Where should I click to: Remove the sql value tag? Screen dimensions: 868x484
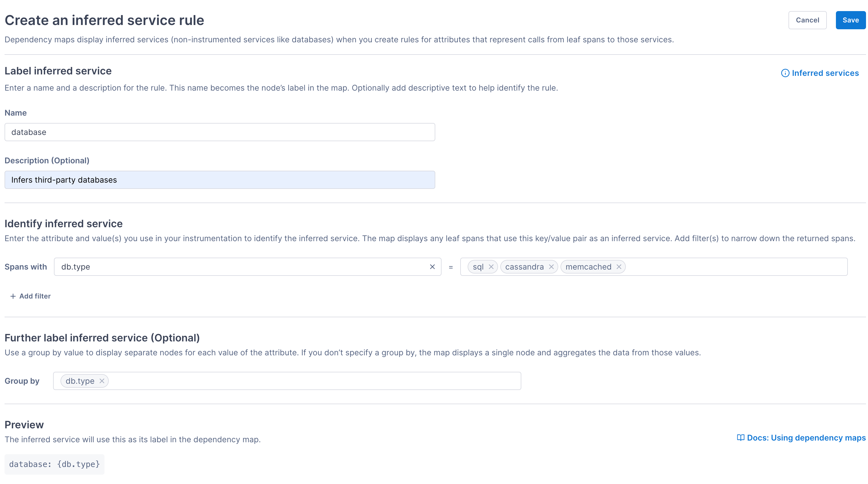pos(491,267)
